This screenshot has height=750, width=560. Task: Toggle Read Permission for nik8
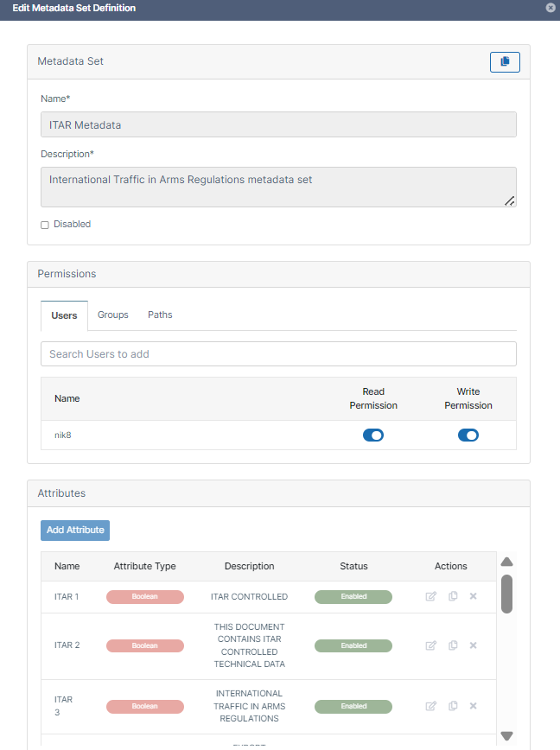click(x=373, y=435)
